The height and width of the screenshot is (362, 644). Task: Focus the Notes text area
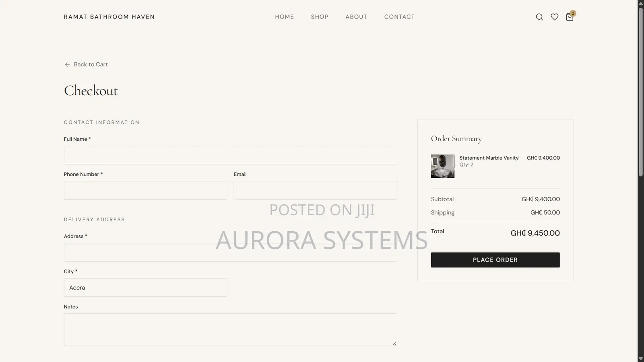(230, 330)
